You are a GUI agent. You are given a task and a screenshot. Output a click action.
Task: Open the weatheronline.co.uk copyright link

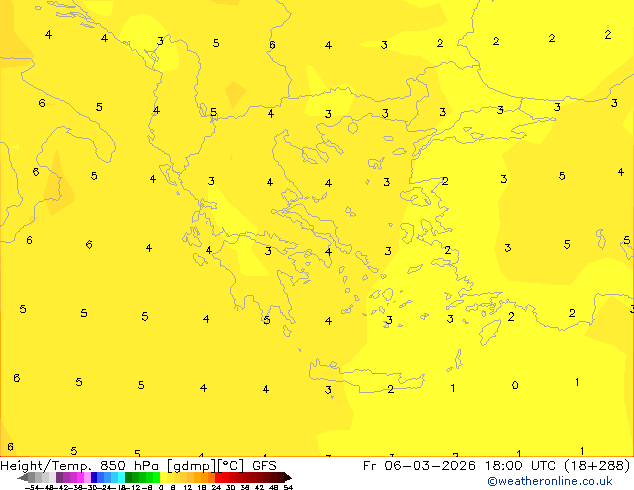tap(550, 481)
